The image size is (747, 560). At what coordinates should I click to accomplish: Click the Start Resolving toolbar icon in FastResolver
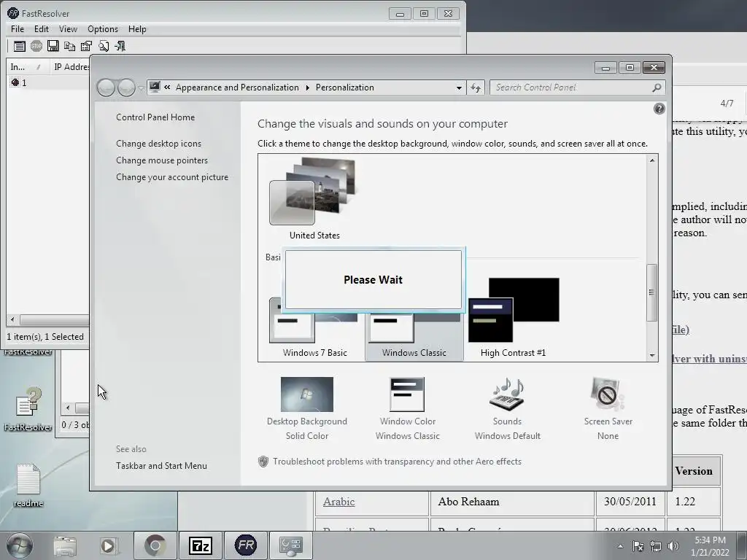coord(19,46)
